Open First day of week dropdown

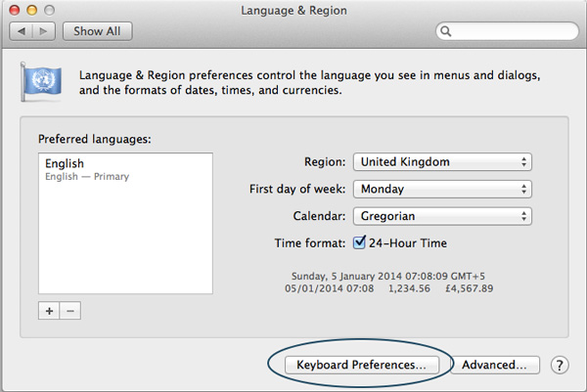(x=442, y=189)
